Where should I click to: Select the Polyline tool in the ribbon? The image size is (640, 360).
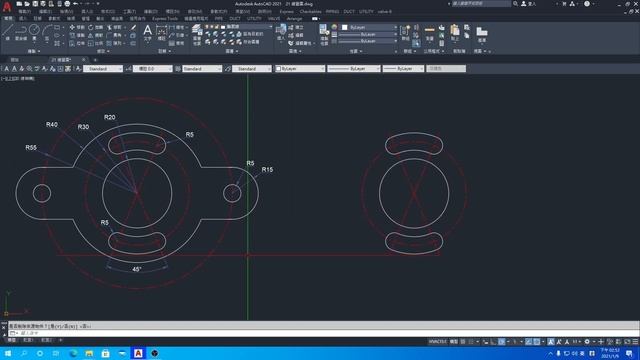[x=21, y=32]
